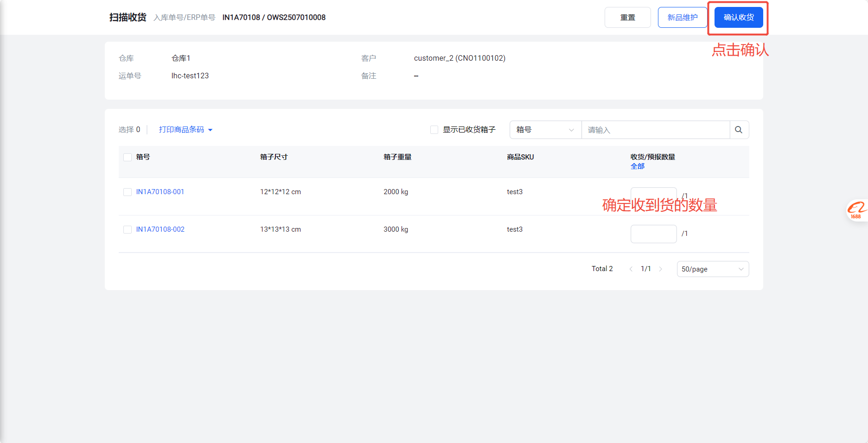Click the search magnifier icon
The height and width of the screenshot is (443, 868).
tap(739, 130)
